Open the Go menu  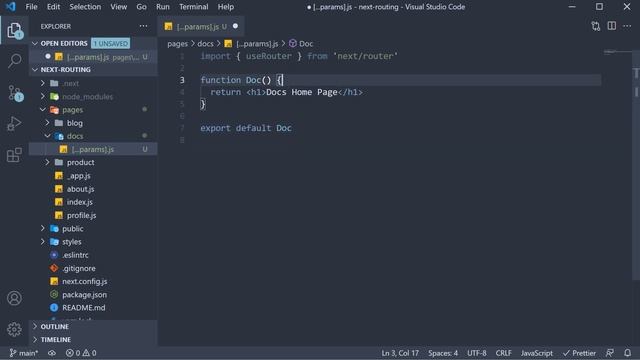point(141,7)
